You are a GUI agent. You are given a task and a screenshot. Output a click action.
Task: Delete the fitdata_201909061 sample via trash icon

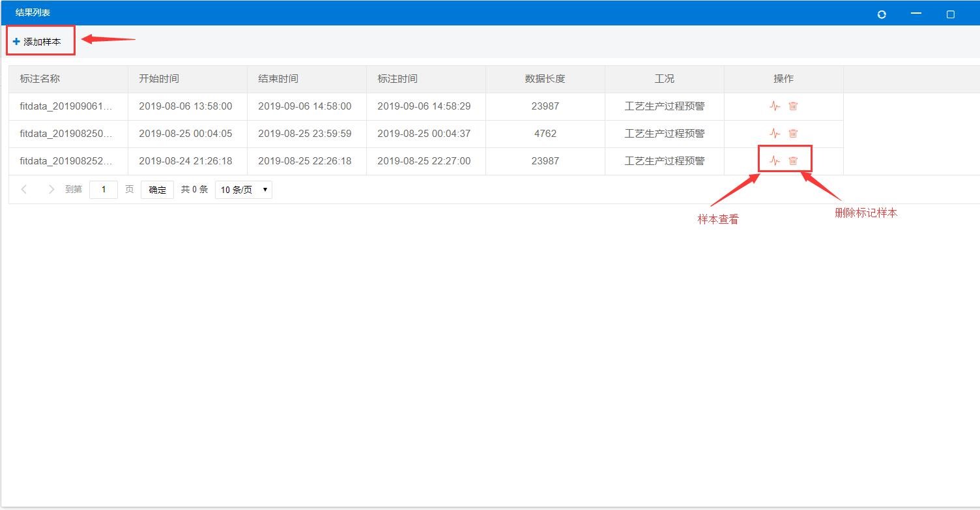793,106
